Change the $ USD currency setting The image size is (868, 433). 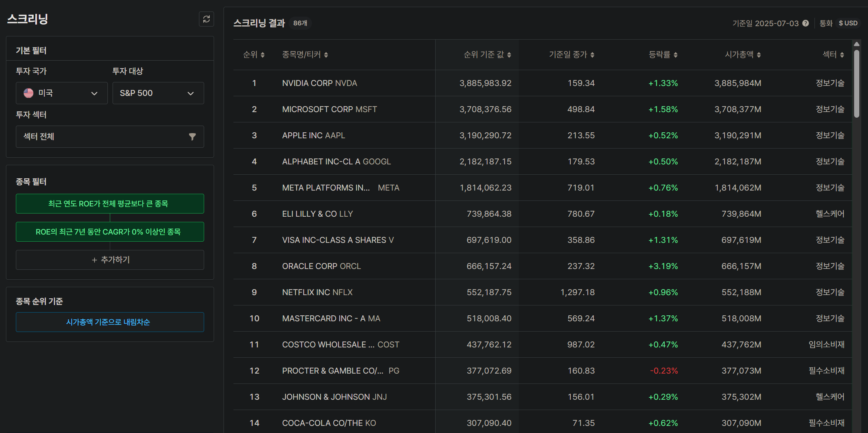coord(848,23)
